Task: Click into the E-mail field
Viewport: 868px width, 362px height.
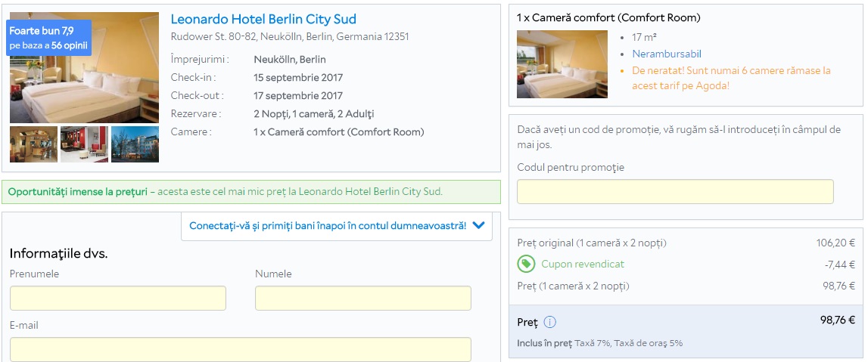Action: (240, 349)
